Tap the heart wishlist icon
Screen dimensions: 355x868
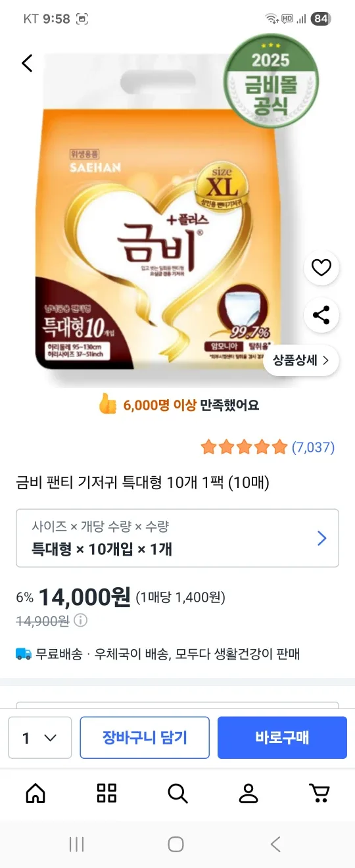321,268
